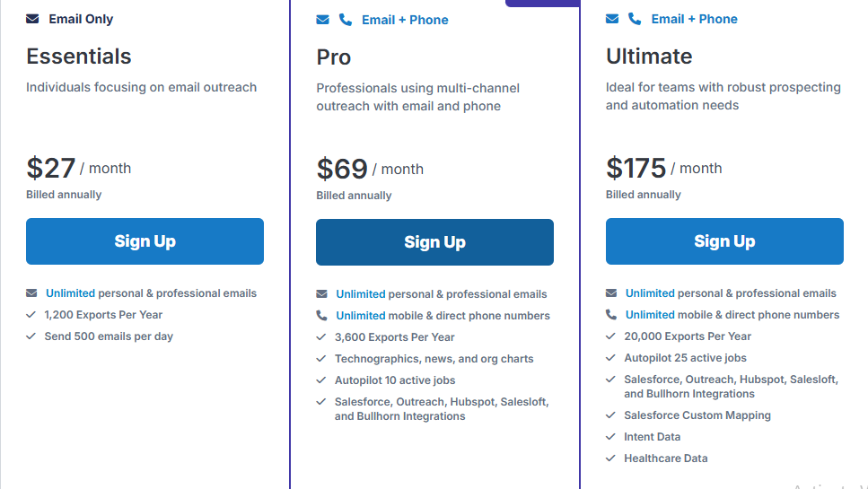Click the Unlimited link in Essentials emails

(x=70, y=293)
